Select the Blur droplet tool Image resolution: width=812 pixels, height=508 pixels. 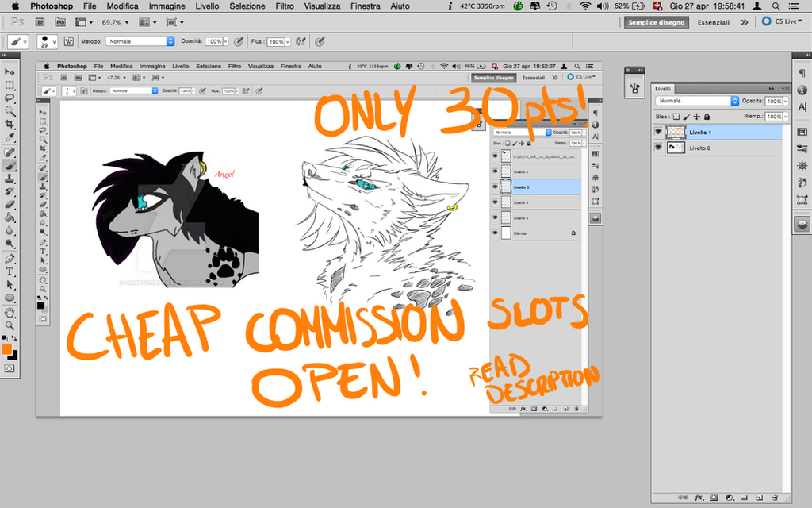click(10, 230)
